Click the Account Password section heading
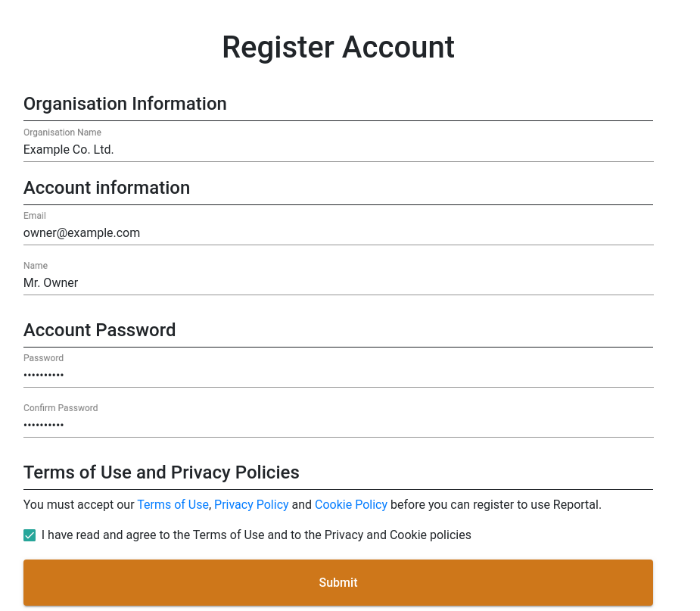This screenshot has width=700, height=611. (100, 330)
